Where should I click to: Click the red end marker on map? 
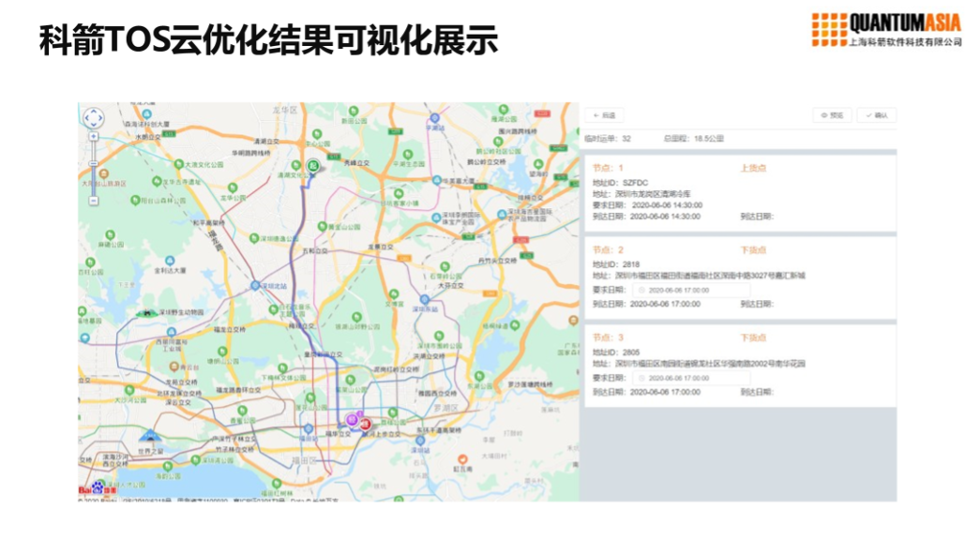pos(365,423)
